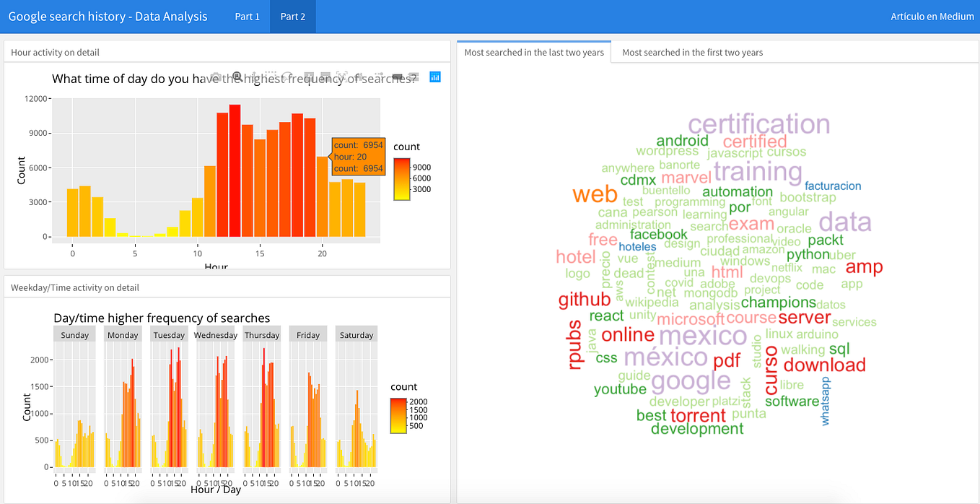
Task: Zoom in using the modebar plus icon
Action: (308, 76)
